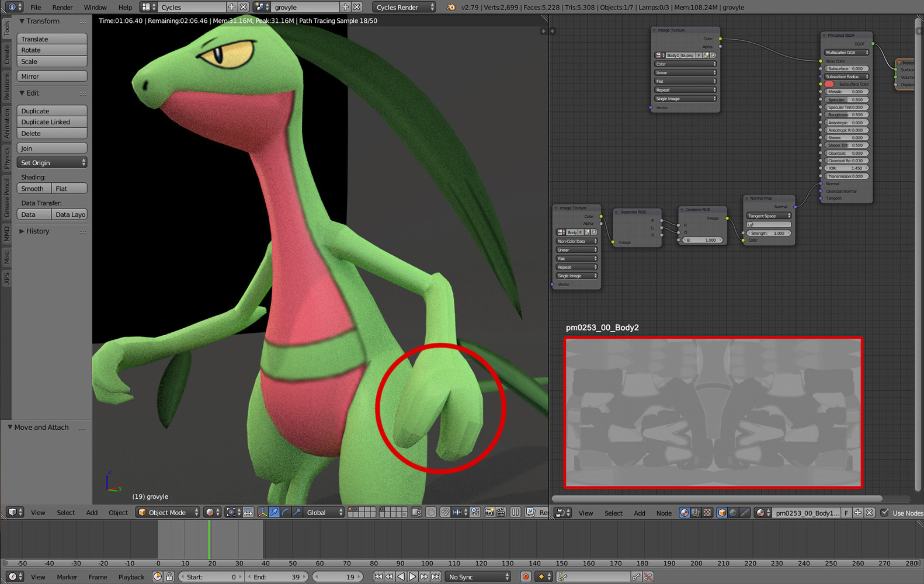Open Tangent Space dropdown in Normal Map node
The width and height of the screenshot is (924, 584).
click(769, 215)
